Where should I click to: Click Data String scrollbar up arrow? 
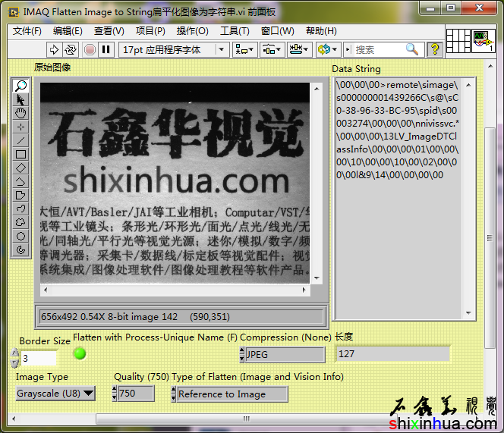(468, 85)
